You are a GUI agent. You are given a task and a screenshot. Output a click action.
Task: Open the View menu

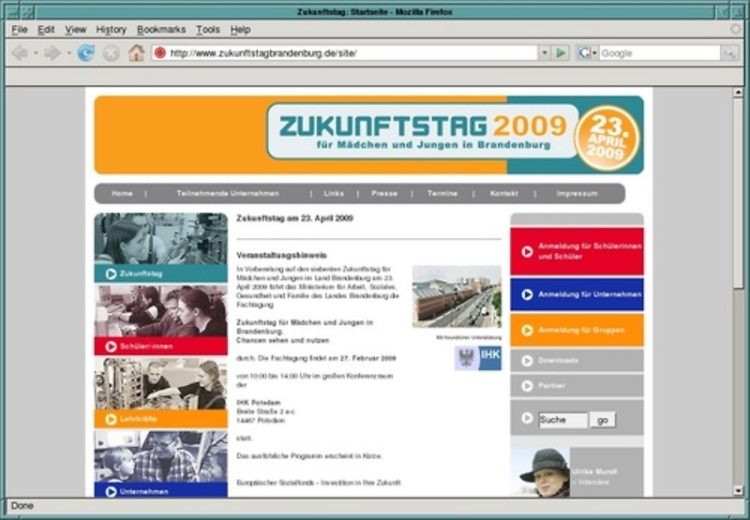pos(76,30)
